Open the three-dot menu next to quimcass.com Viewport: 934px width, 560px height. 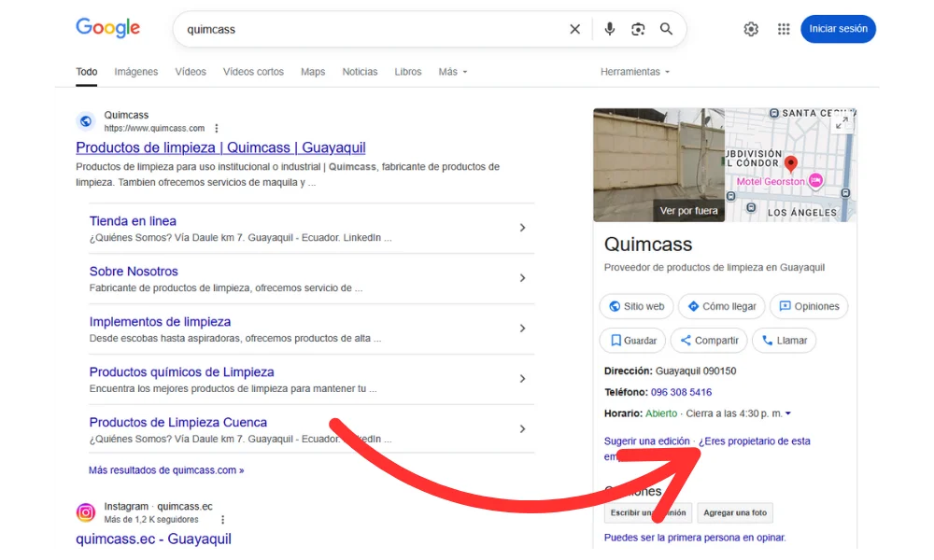217,128
